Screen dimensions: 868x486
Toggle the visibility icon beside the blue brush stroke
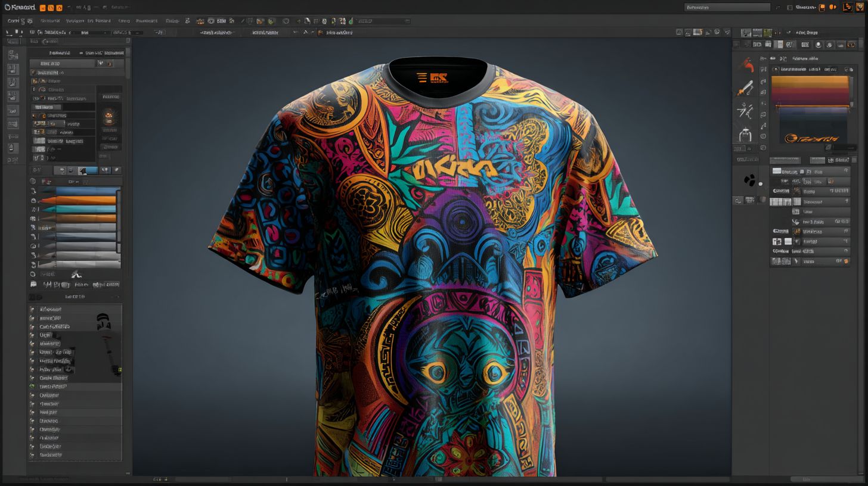[33, 191]
